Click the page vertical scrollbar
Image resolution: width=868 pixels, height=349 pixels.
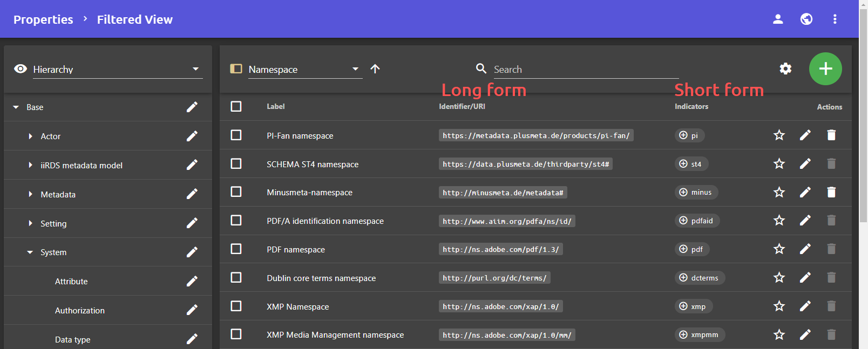pos(863,116)
